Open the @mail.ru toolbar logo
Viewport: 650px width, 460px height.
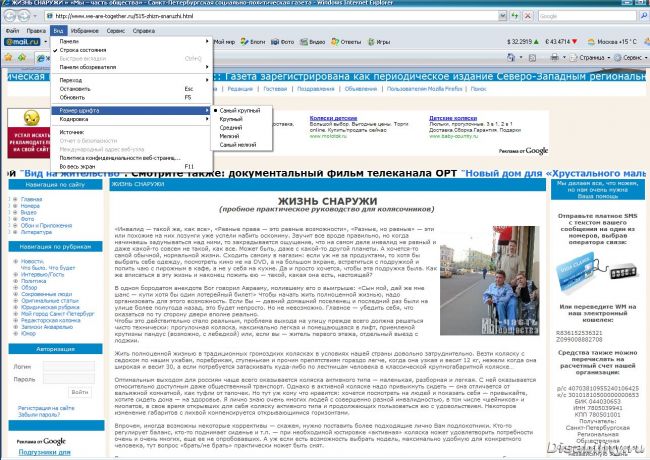pyautogui.click(x=22, y=42)
